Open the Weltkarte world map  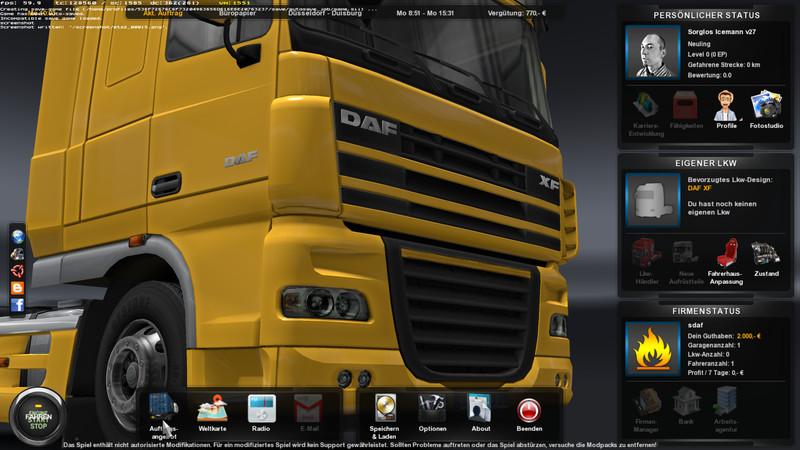[x=211, y=410]
